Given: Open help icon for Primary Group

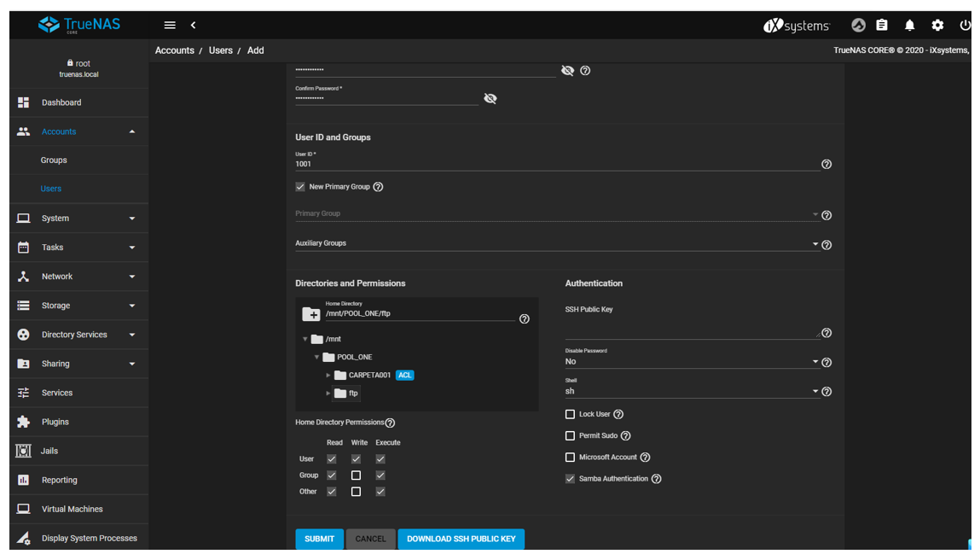Looking at the screenshot, I should point(826,215).
